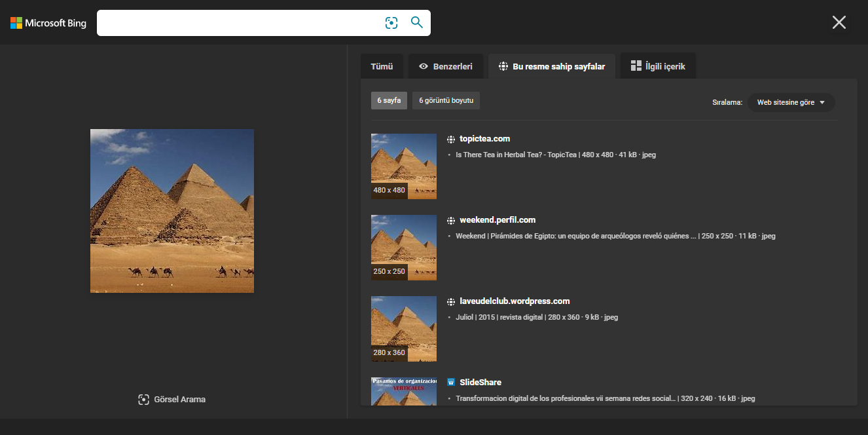
Task: Click the Görsel Arama button below the image
Action: pos(172,399)
